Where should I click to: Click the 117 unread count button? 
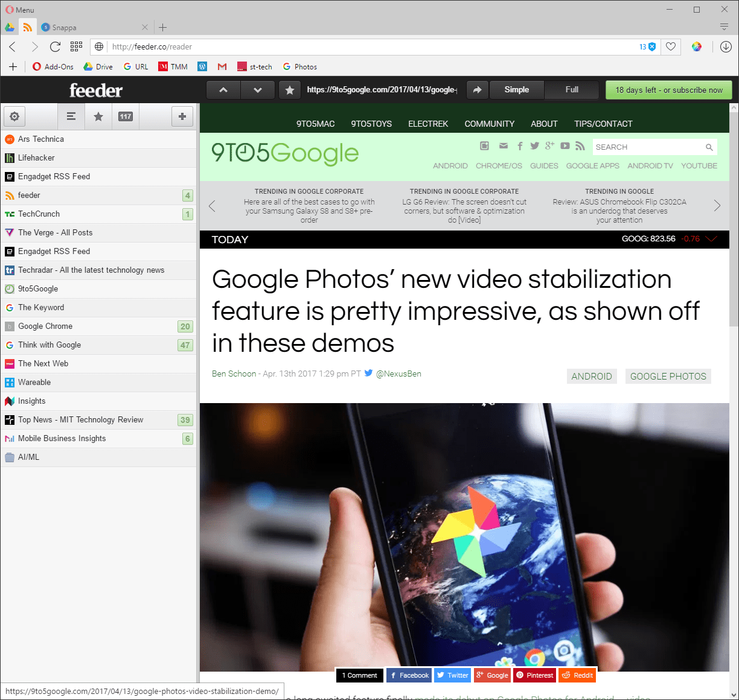pyautogui.click(x=126, y=116)
